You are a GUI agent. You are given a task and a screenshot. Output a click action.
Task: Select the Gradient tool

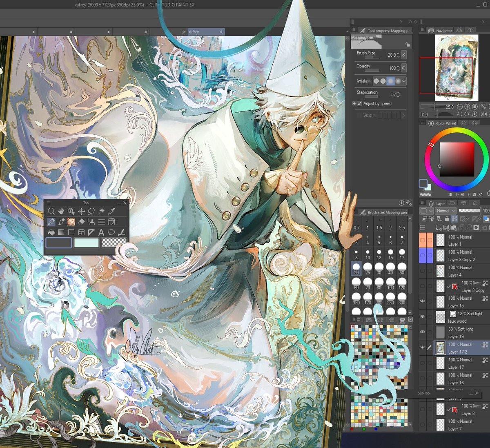pos(61,232)
